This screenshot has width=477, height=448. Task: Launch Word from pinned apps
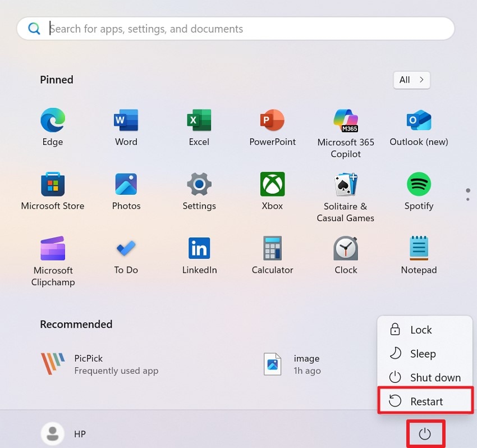coord(126,127)
